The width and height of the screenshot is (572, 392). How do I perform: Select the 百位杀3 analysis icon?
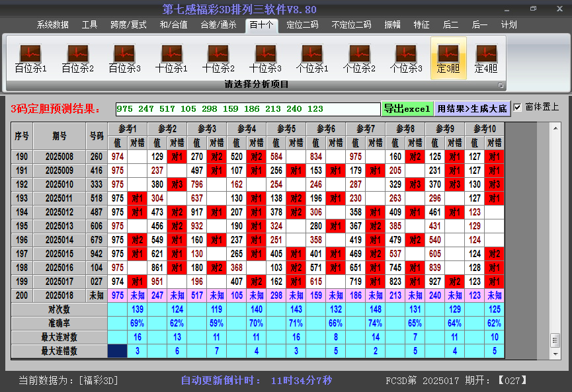pos(124,58)
